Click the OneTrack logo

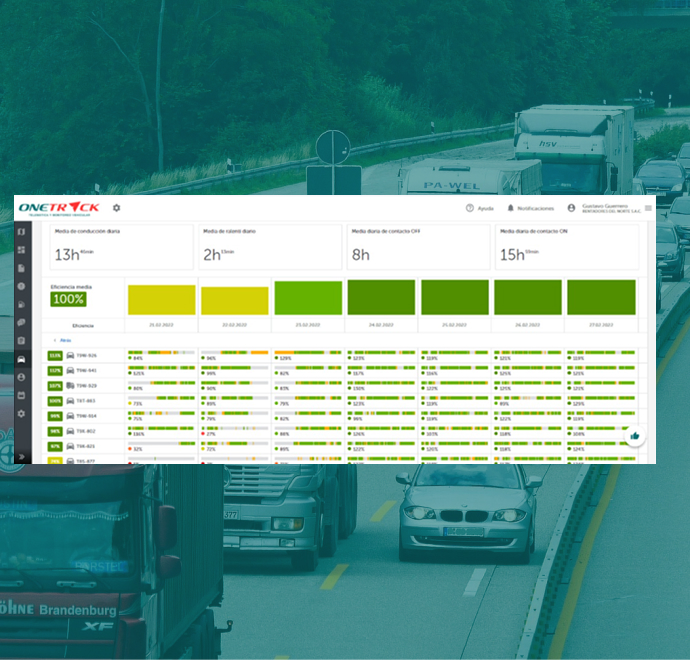(x=59, y=207)
